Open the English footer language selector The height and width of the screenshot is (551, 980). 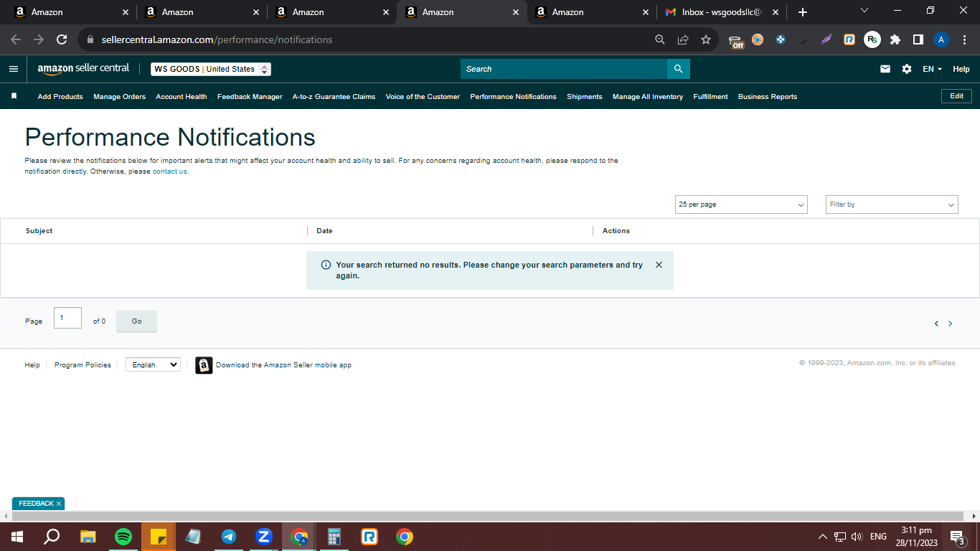coord(153,365)
